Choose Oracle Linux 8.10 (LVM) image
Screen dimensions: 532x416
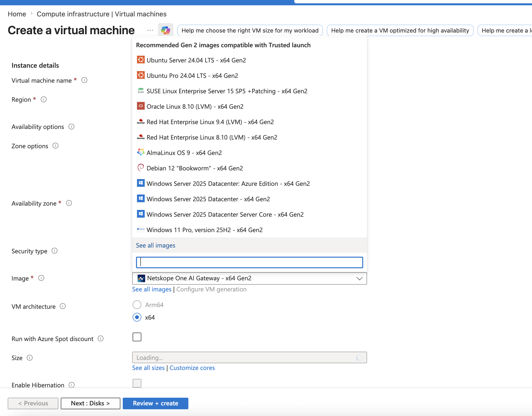tap(249, 107)
